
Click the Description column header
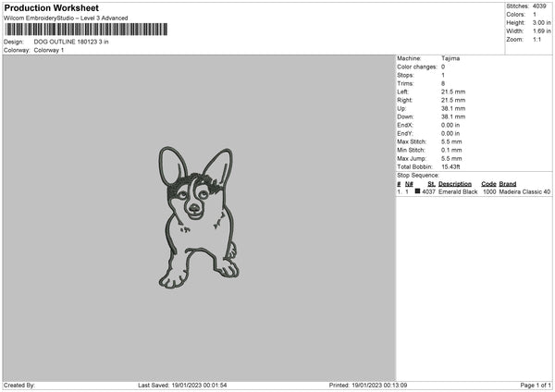pyautogui.click(x=457, y=184)
